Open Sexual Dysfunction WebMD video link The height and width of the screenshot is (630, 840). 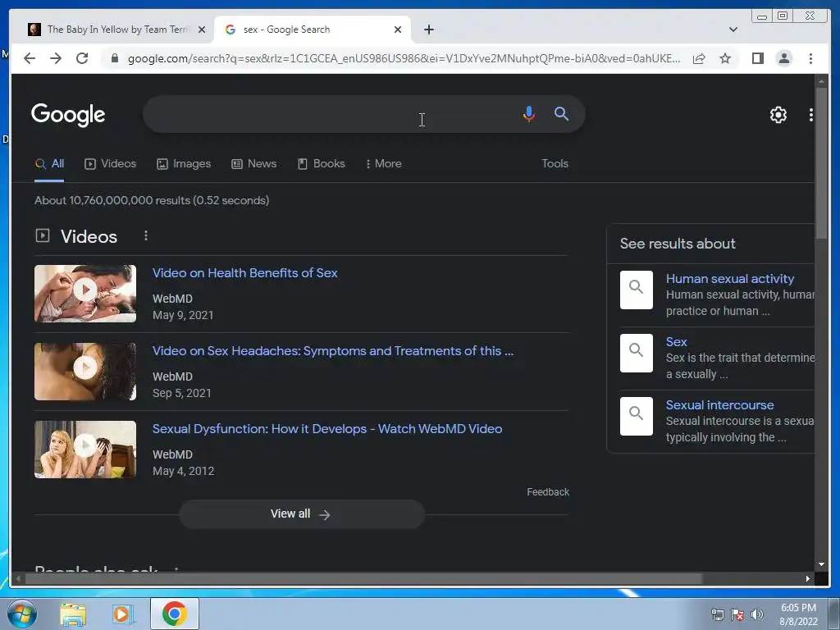(x=327, y=428)
